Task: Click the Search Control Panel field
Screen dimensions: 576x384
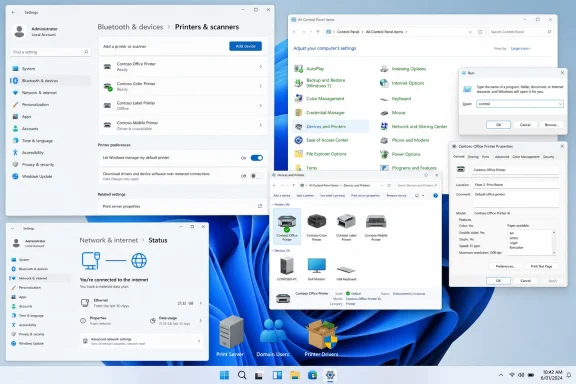Action: tap(521, 32)
